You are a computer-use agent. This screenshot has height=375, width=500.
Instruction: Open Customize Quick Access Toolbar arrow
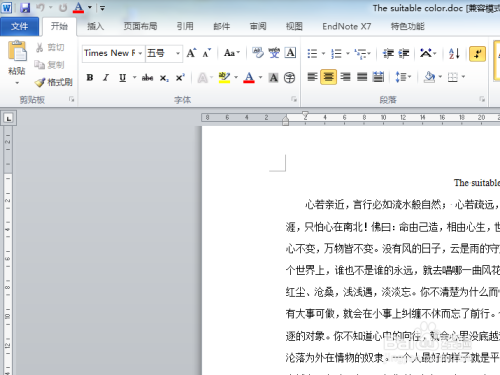click(x=102, y=8)
